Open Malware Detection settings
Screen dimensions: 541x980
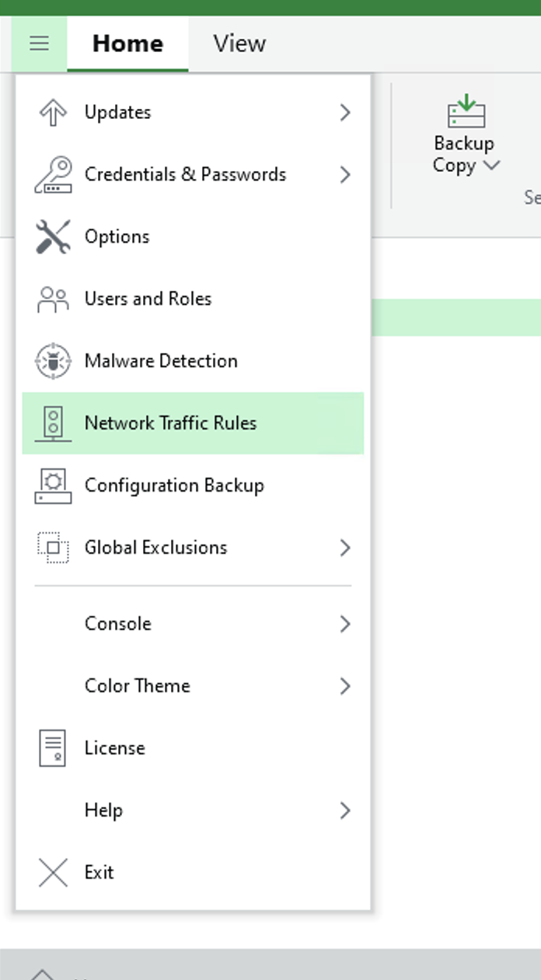click(x=193, y=361)
